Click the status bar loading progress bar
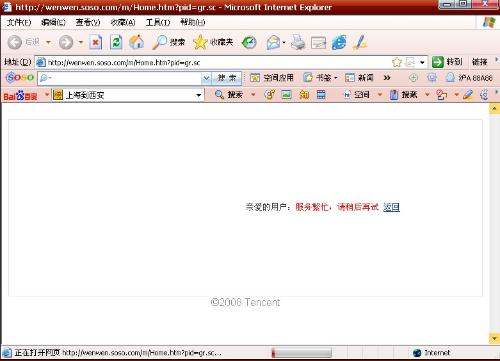The height and width of the screenshot is (361, 500). (302, 353)
